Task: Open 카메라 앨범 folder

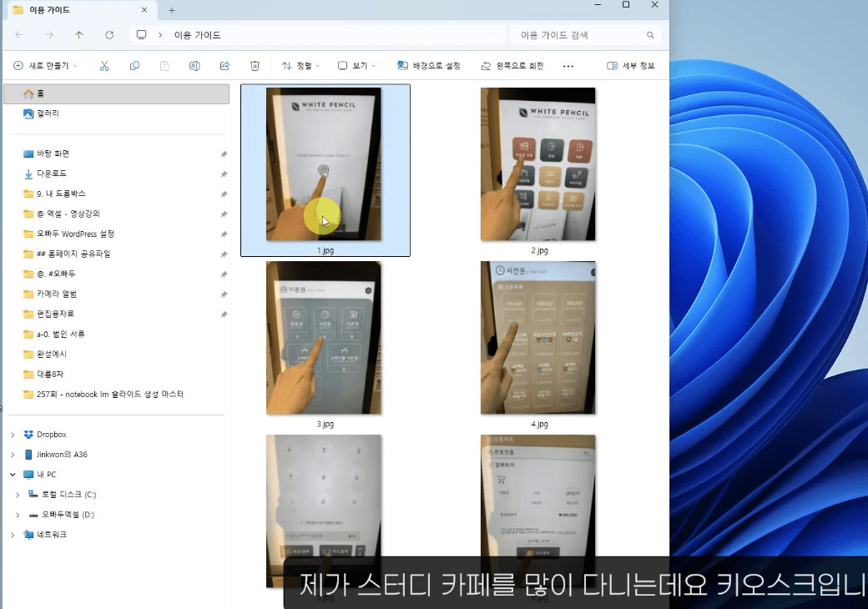Action: [57, 294]
